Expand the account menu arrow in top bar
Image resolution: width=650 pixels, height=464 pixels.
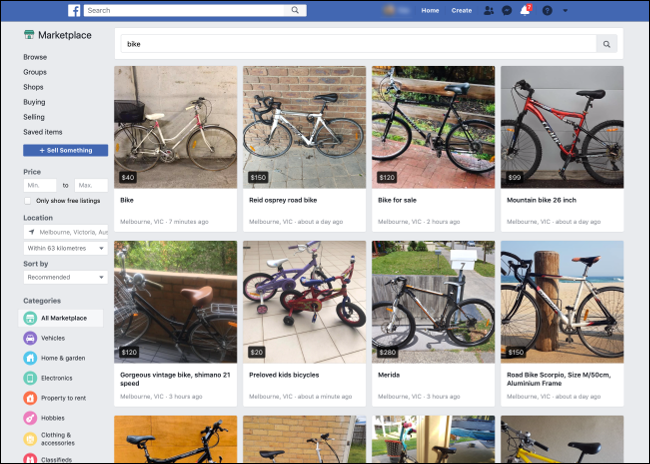pos(565,10)
